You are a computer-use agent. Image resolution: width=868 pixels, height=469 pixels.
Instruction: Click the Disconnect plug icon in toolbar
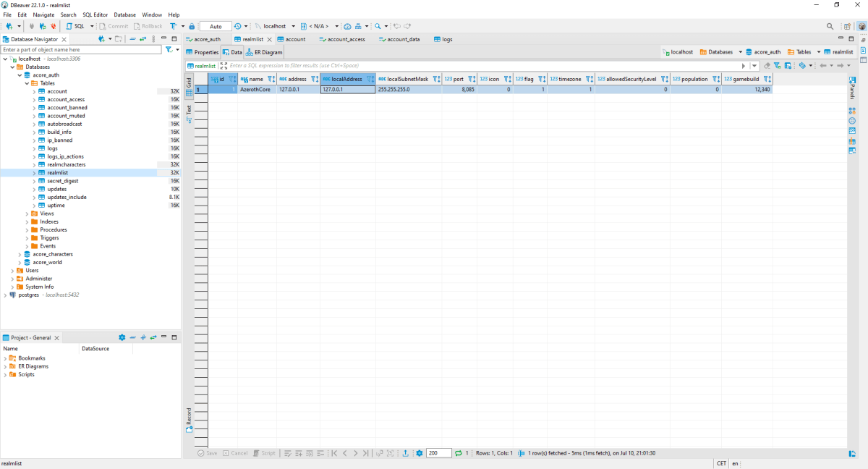point(53,26)
